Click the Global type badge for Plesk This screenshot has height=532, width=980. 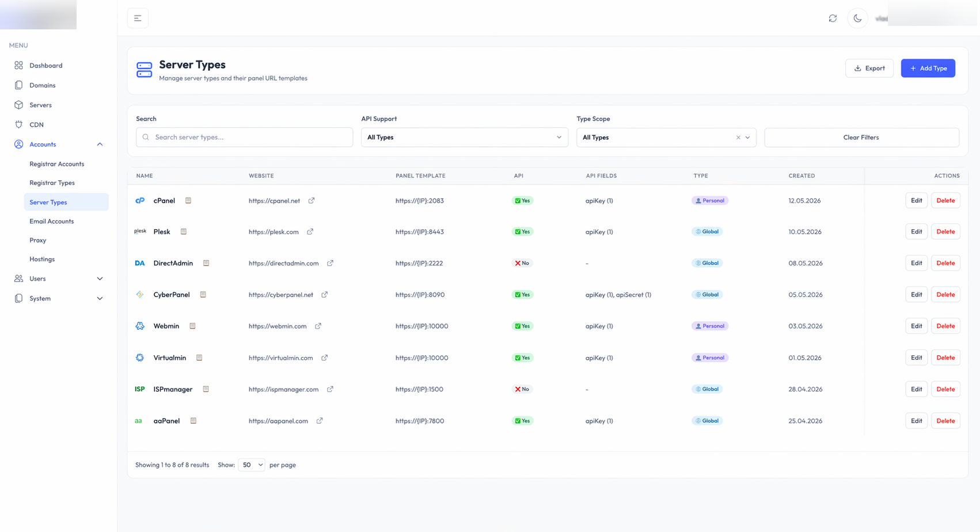coord(707,231)
